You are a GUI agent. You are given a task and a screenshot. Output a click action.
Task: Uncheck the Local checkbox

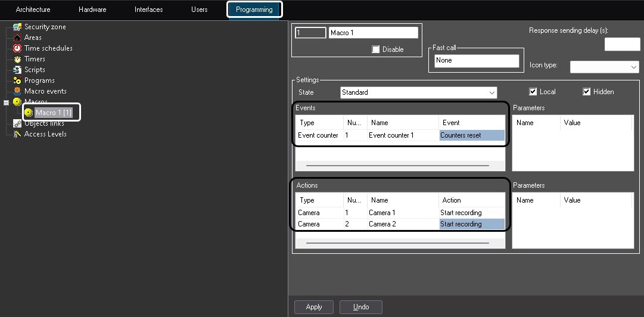click(533, 92)
